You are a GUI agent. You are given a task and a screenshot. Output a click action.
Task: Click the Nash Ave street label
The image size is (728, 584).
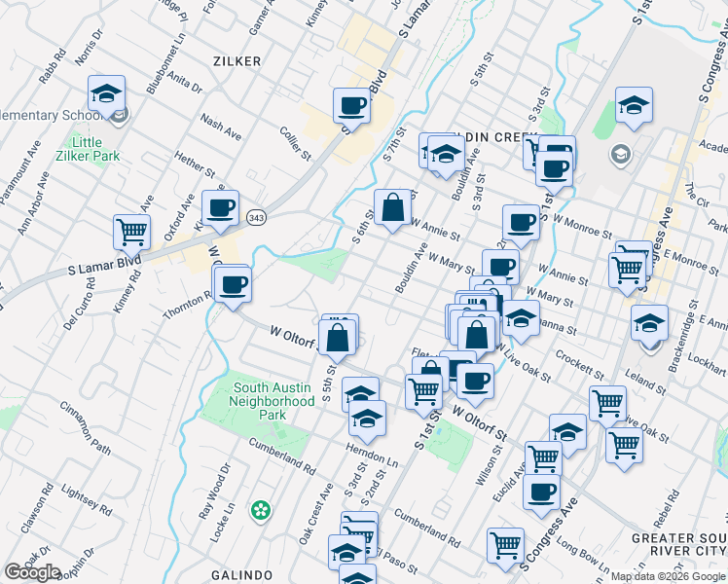click(221, 128)
